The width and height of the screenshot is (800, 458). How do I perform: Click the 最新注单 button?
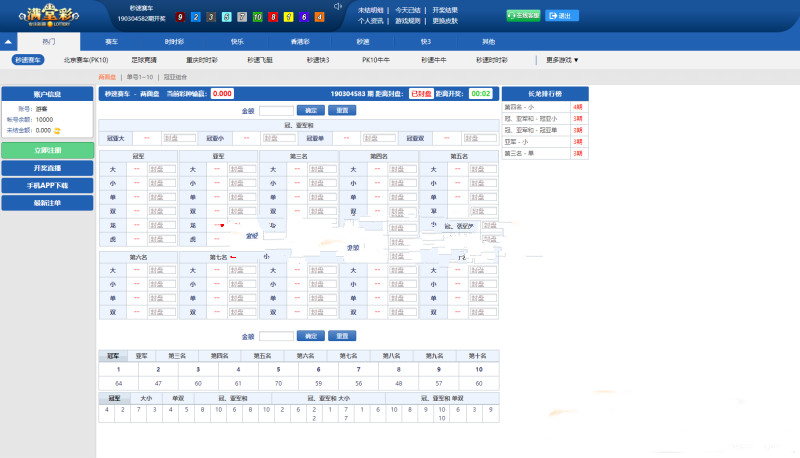(x=47, y=202)
